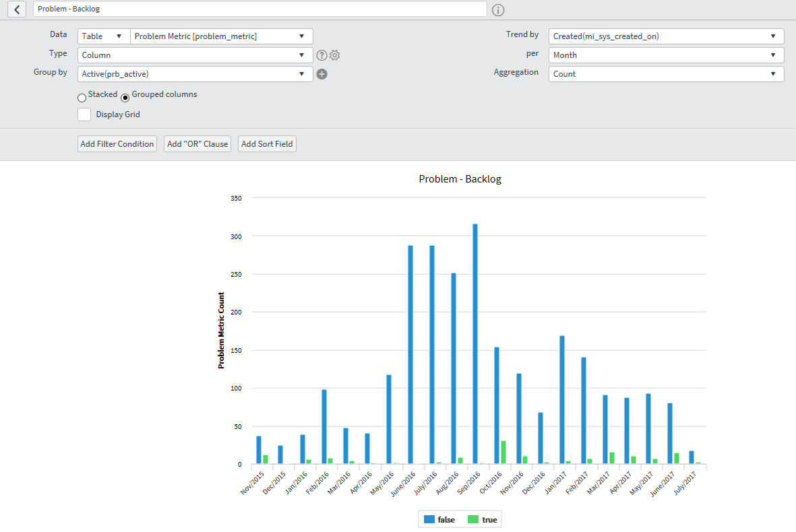
Task: Open the chart type help icon
Action: pos(322,55)
